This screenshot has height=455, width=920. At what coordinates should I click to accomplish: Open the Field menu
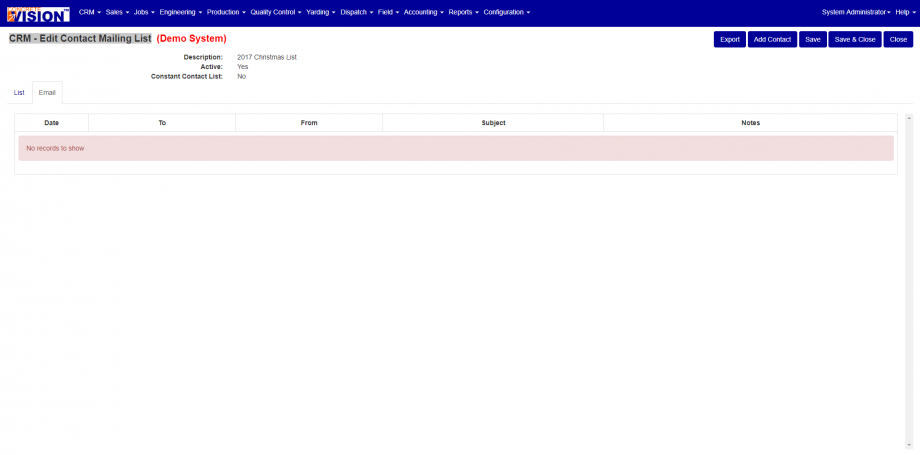pyautogui.click(x=388, y=12)
